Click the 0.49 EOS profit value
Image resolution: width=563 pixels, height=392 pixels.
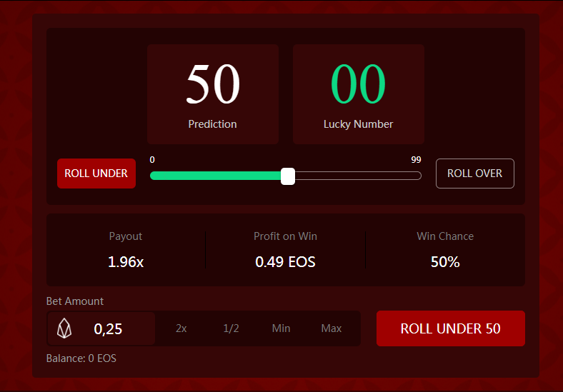point(285,262)
